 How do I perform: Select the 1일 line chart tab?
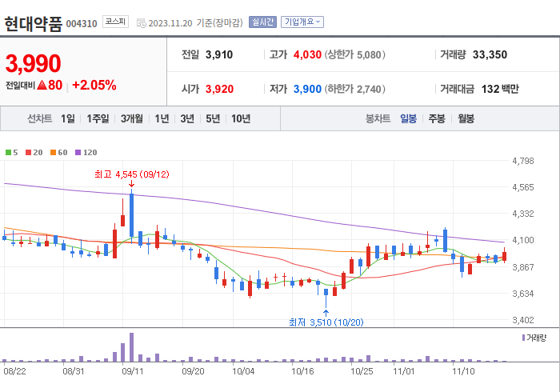point(68,118)
